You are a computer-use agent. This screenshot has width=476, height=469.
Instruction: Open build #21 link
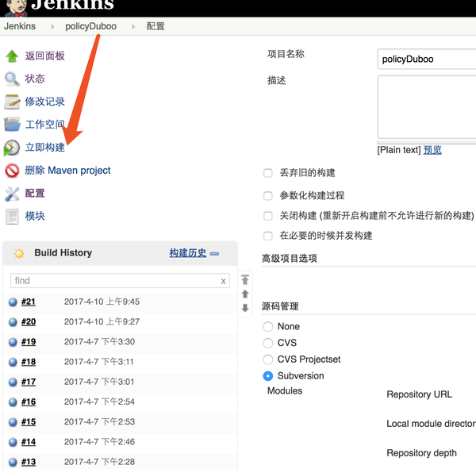29,302
